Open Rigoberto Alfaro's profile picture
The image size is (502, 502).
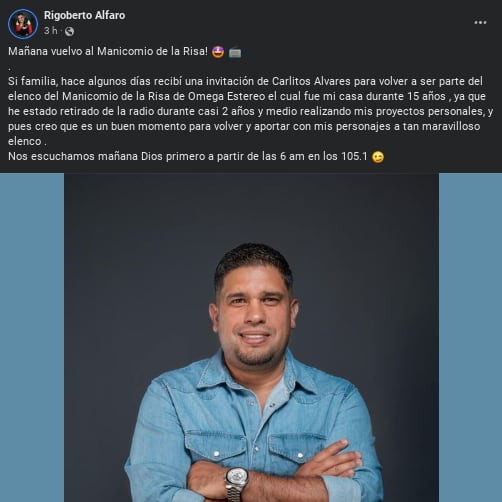(x=23, y=24)
